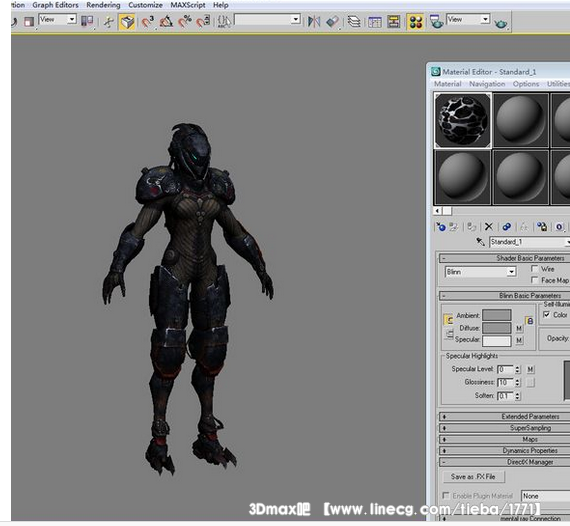Activate the Select and Manipulate tool
The width and height of the screenshot is (570, 526).
click(108, 22)
